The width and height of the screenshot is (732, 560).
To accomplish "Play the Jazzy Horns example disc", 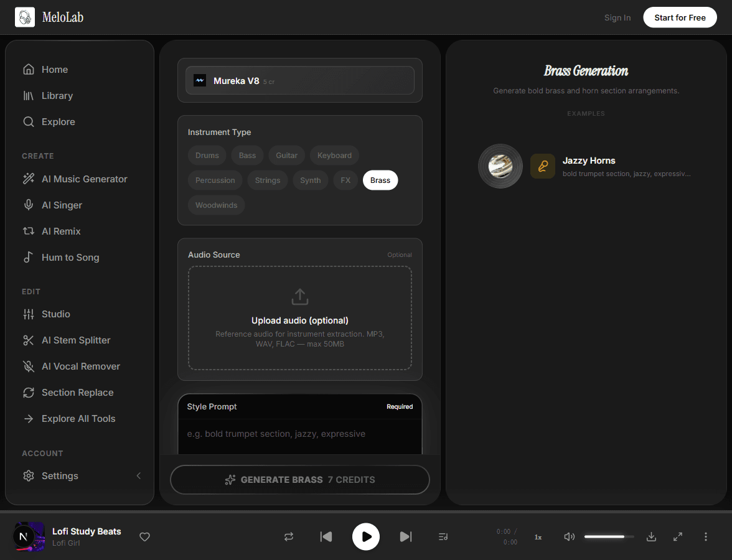I will 500,166.
